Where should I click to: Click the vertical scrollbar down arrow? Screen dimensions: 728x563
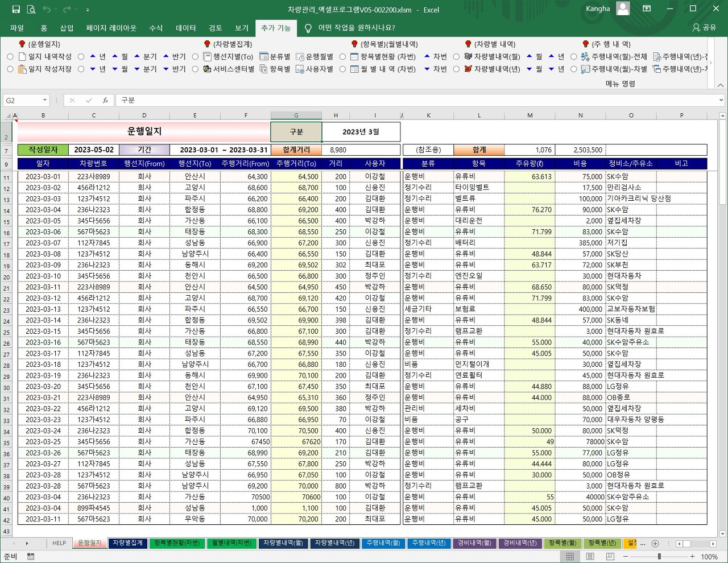click(x=723, y=534)
